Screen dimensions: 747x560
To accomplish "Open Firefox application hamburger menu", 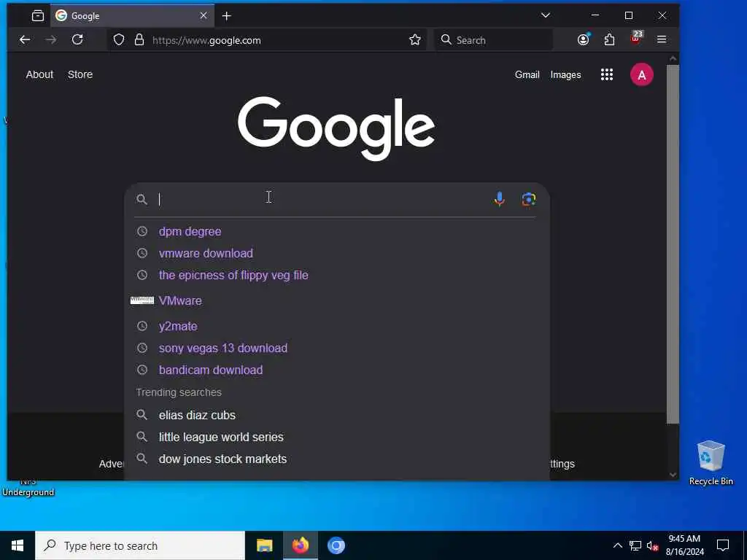I will (662, 39).
